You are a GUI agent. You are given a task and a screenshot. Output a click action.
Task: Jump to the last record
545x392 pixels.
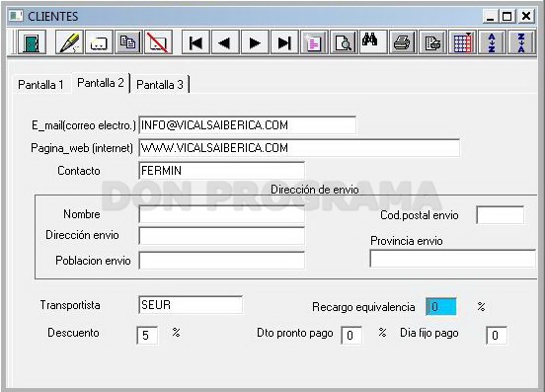pyautogui.click(x=284, y=42)
